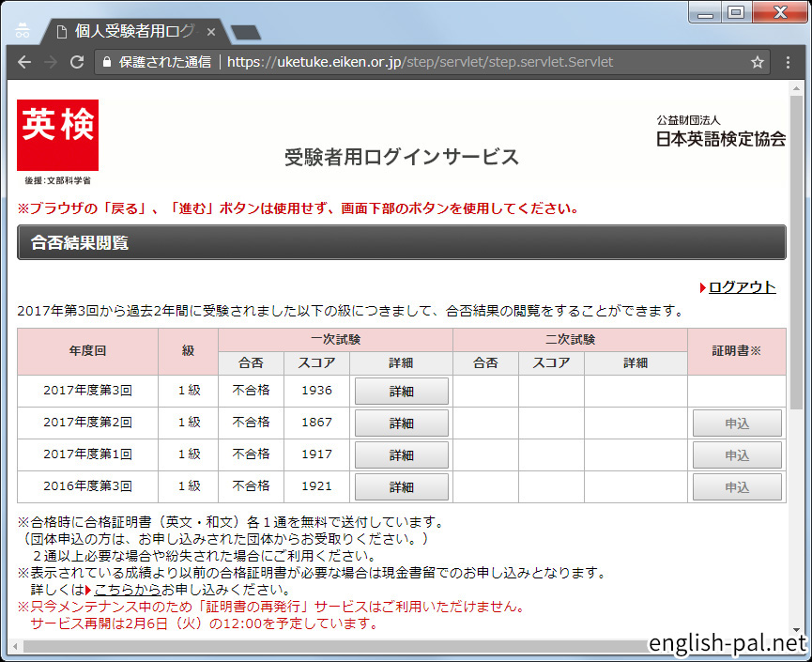The height and width of the screenshot is (662, 812).
Task: Click the red 英検 logo
Action: point(57,135)
